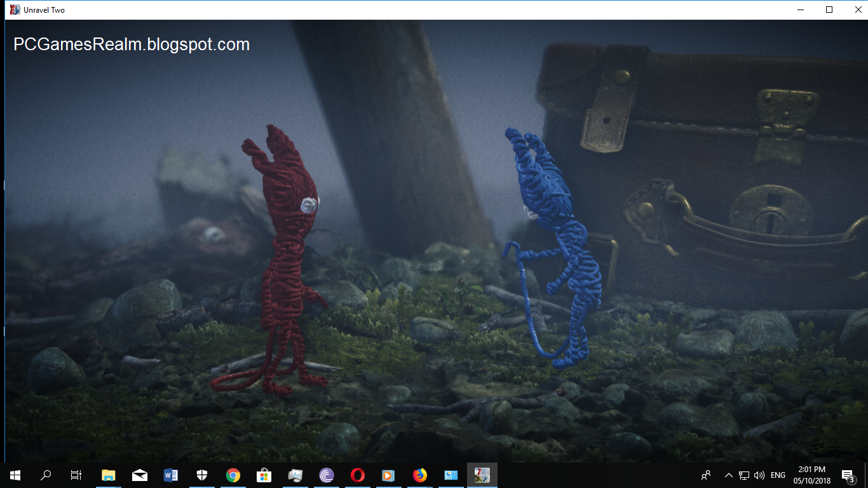Open taskbar Search magnifier
This screenshot has height=488, width=868.
(x=46, y=475)
